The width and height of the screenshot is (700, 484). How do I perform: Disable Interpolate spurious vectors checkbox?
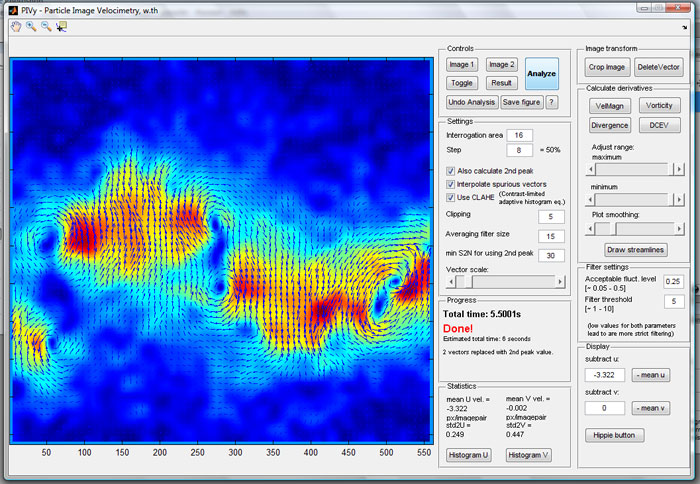pyautogui.click(x=450, y=184)
